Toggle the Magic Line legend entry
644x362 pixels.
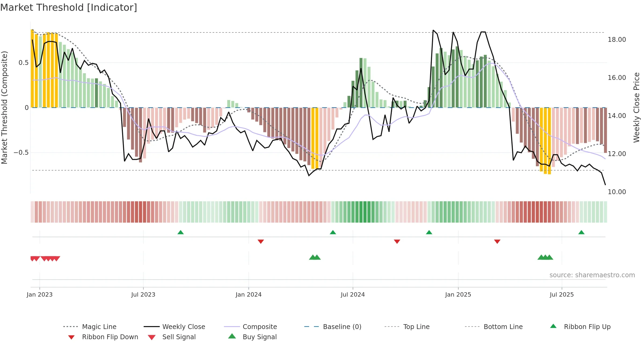click(x=90, y=327)
